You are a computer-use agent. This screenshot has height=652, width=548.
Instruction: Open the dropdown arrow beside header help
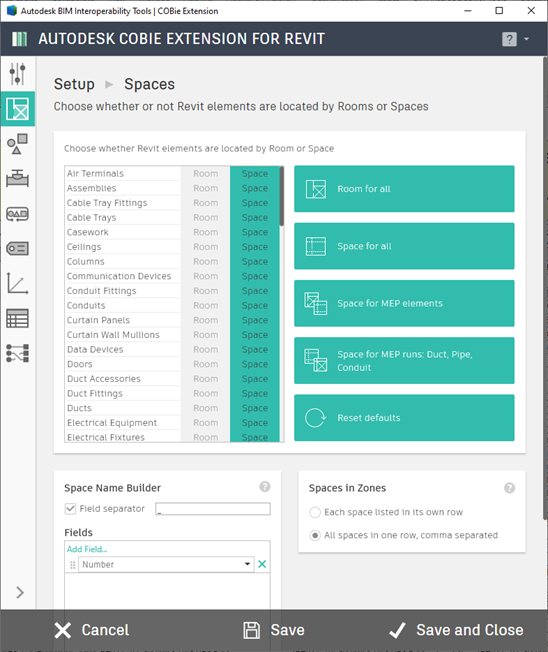coord(526,39)
